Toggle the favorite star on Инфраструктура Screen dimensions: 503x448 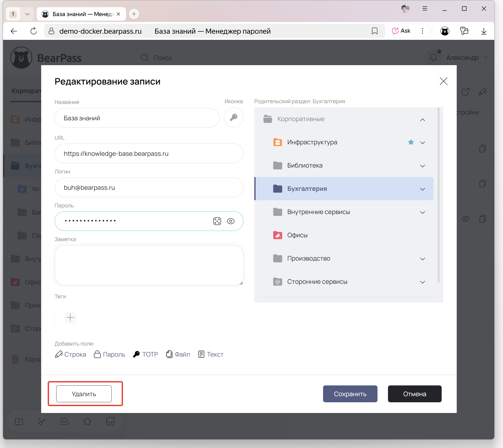[411, 142]
